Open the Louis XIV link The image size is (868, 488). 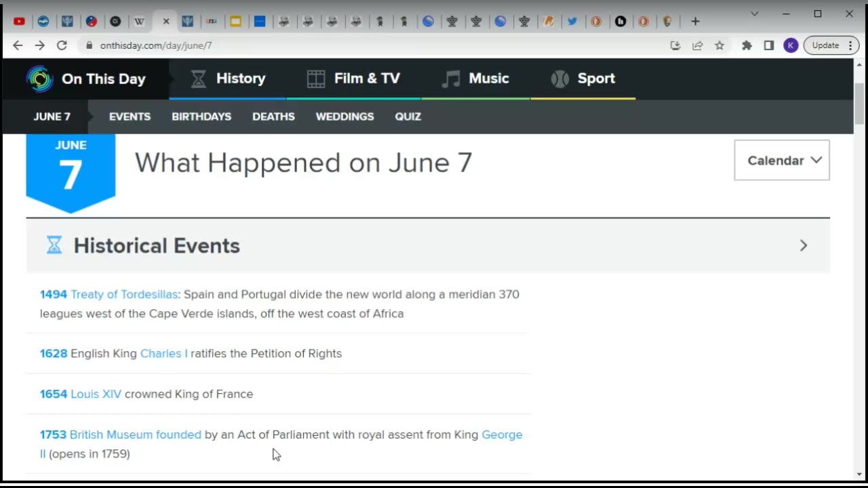96,394
